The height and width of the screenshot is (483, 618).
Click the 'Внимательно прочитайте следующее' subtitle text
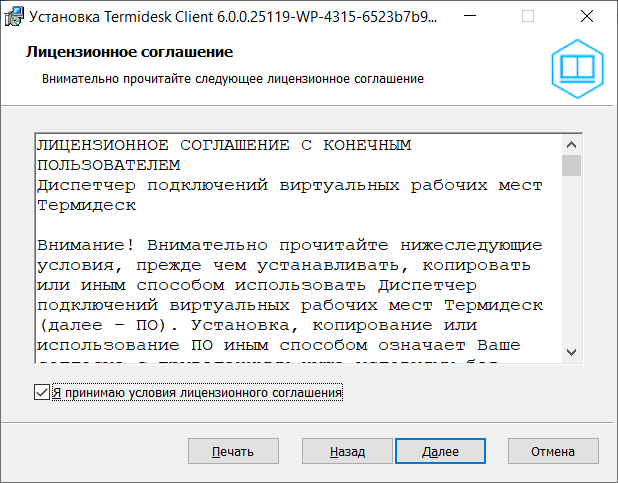click(x=233, y=77)
